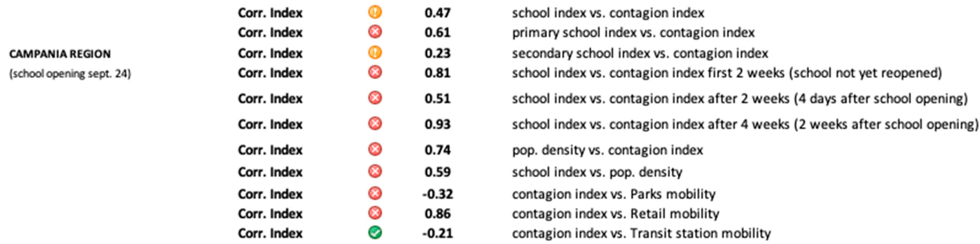Viewport: 980px width, 244px height.
Task: Click the orange warning icon beside 0.23
Action: (375, 53)
